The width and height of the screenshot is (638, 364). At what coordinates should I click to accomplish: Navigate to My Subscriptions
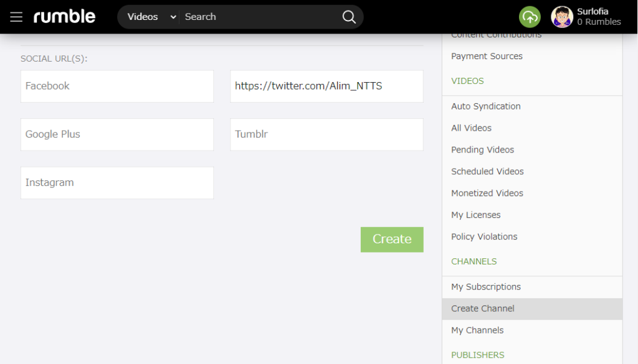pyautogui.click(x=485, y=287)
